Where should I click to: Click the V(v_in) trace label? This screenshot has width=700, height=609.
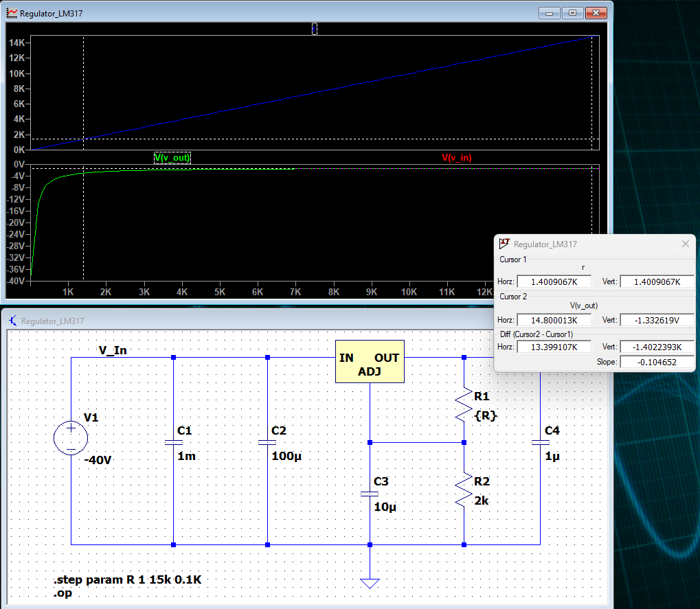point(457,157)
